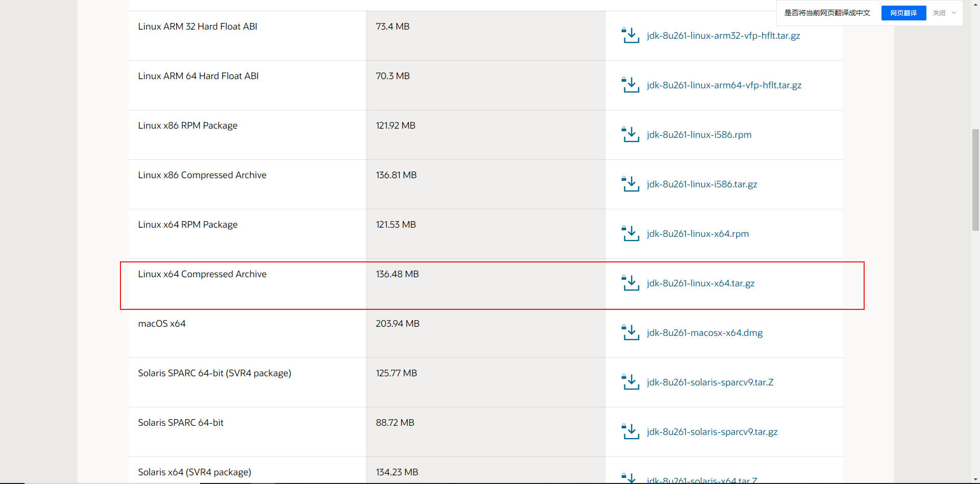Download jdk-8u261-macosx-x64.dmg link
Viewport: 980px width, 484px height.
point(704,333)
